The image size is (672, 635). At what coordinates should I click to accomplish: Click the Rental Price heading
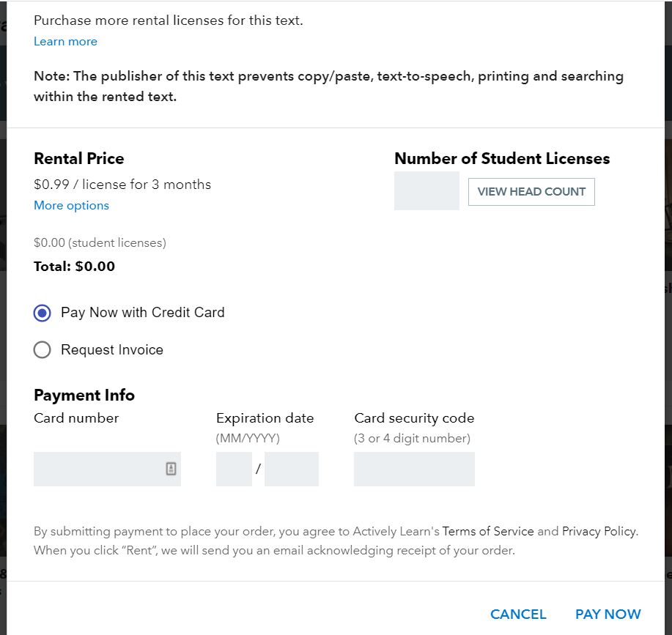[79, 158]
